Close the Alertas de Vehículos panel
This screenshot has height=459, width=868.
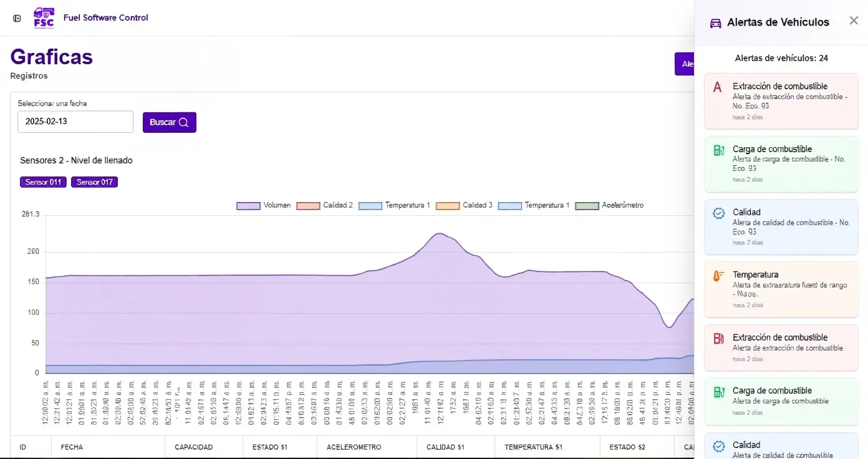tap(854, 21)
